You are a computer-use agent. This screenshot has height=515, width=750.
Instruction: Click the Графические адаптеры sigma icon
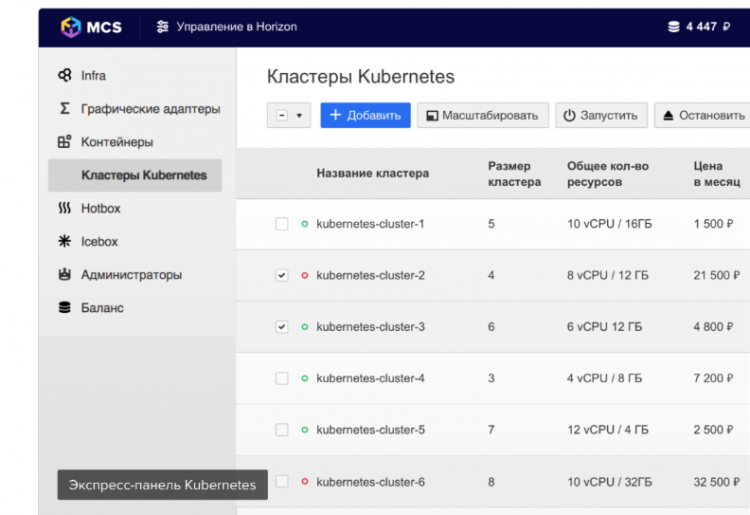pos(65,109)
